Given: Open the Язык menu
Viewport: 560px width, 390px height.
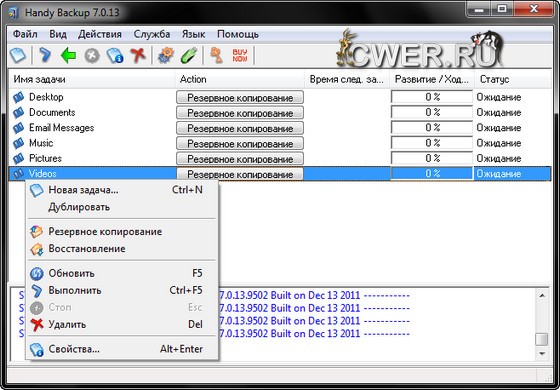Looking at the screenshot, I should [194, 34].
